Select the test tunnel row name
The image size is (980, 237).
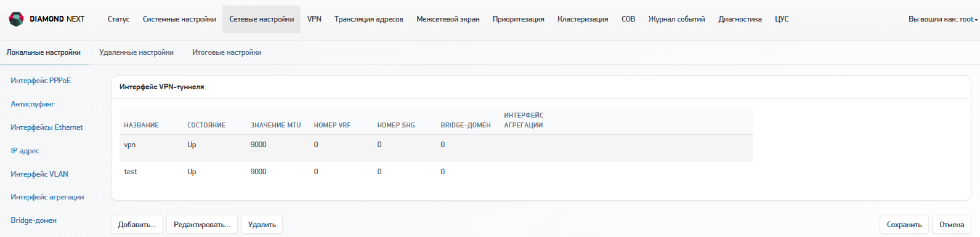tap(131, 172)
